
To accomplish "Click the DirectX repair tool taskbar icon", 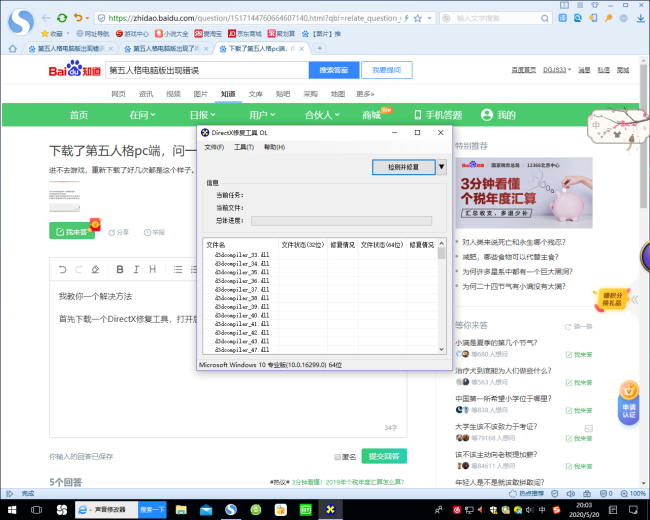I will click(x=330, y=510).
